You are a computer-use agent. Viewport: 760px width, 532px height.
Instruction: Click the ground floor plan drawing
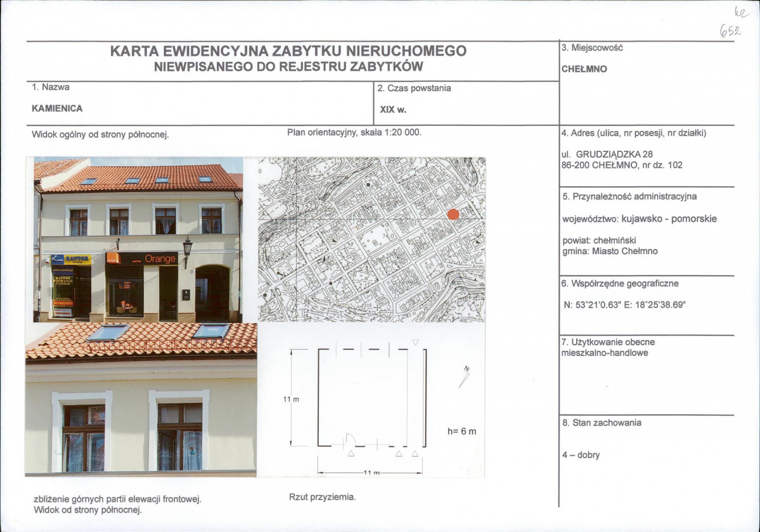coord(372,397)
